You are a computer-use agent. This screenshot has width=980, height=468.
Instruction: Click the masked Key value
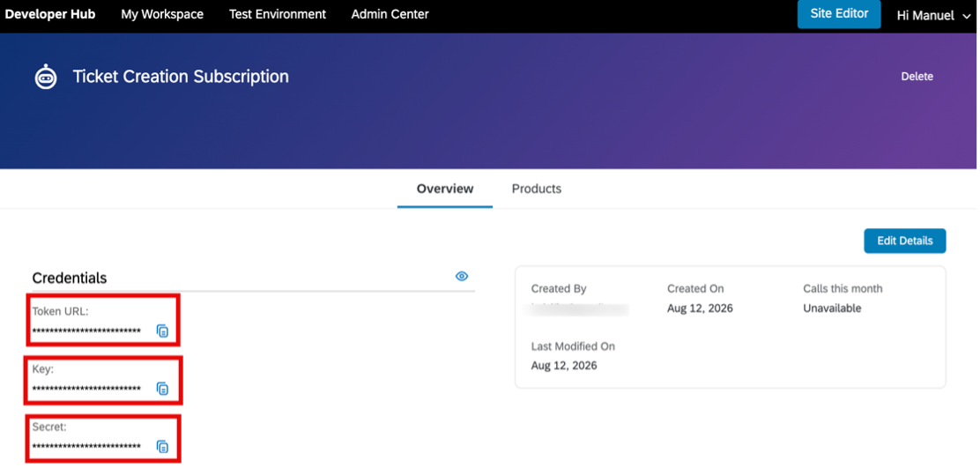pos(86,389)
